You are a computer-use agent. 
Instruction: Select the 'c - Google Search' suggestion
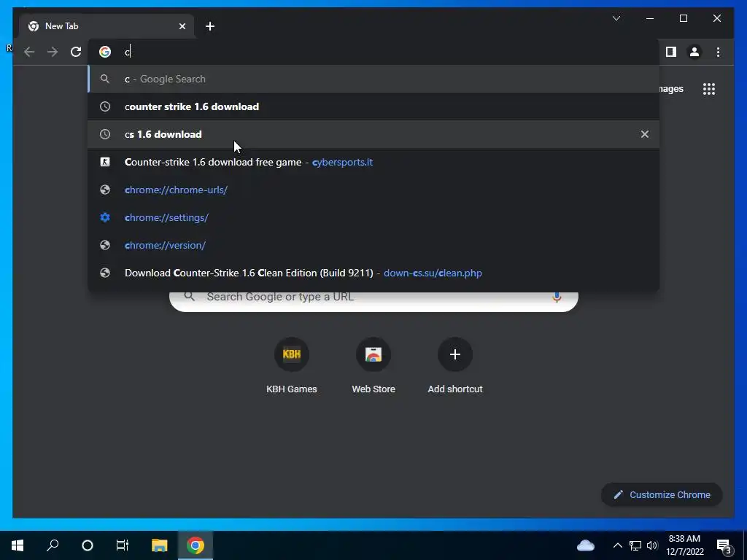pos(374,79)
